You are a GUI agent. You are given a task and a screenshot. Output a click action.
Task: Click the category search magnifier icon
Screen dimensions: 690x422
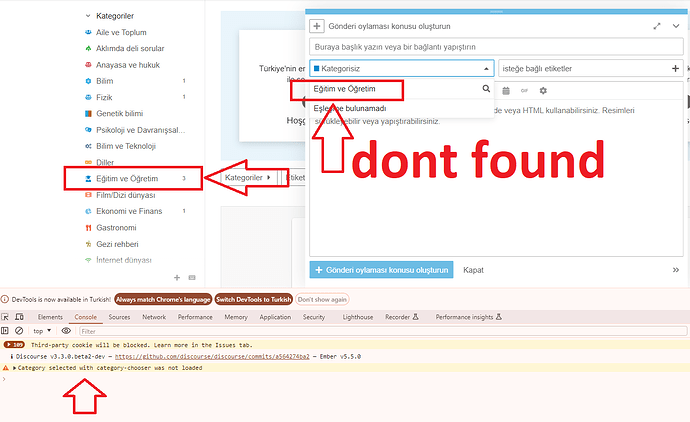tap(486, 89)
